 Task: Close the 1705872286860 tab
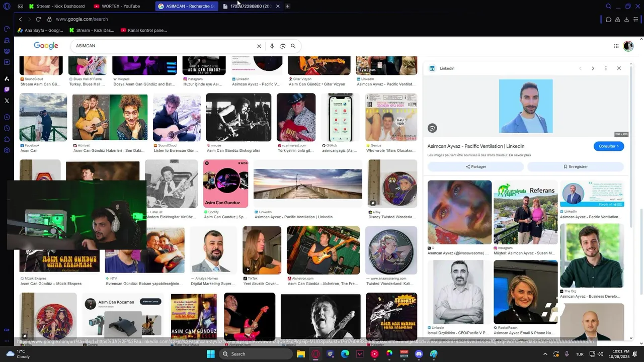278,6
